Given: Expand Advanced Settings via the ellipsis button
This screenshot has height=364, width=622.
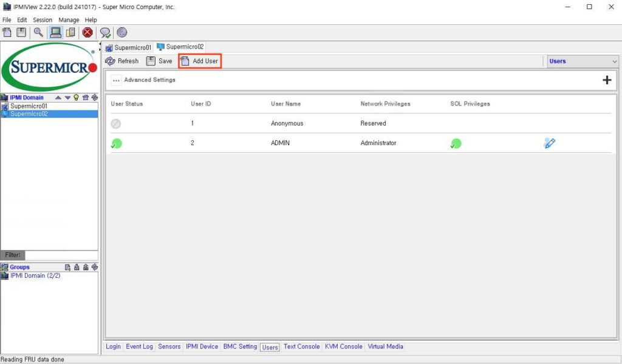Looking at the screenshot, I should [x=116, y=80].
